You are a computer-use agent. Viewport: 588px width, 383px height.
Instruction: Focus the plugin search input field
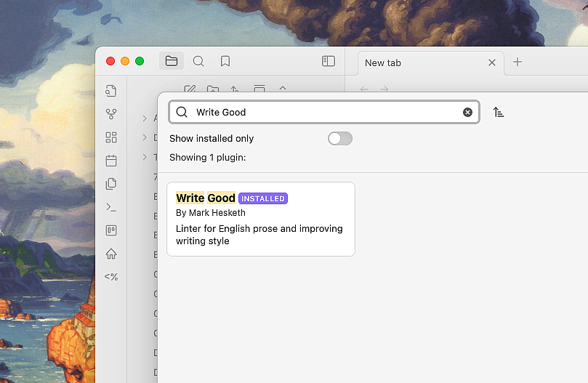click(x=324, y=112)
